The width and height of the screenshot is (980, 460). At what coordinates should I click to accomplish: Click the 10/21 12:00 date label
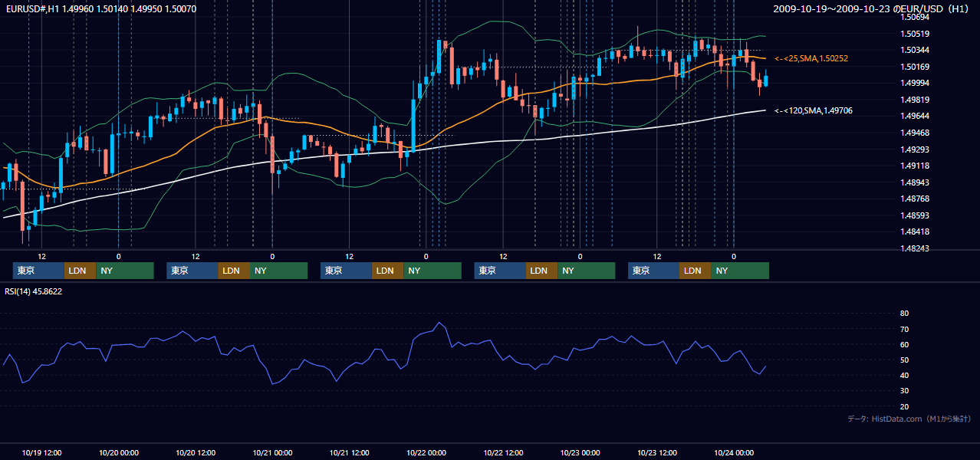click(350, 452)
